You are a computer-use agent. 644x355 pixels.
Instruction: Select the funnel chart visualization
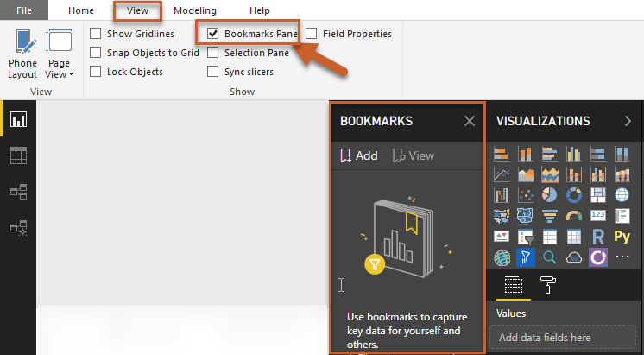(549, 215)
